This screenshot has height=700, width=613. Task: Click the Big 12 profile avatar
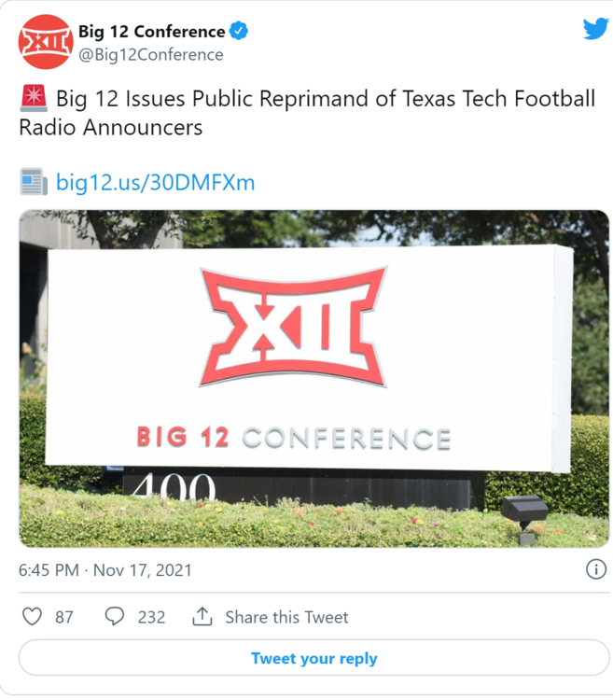[x=46, y=42]
